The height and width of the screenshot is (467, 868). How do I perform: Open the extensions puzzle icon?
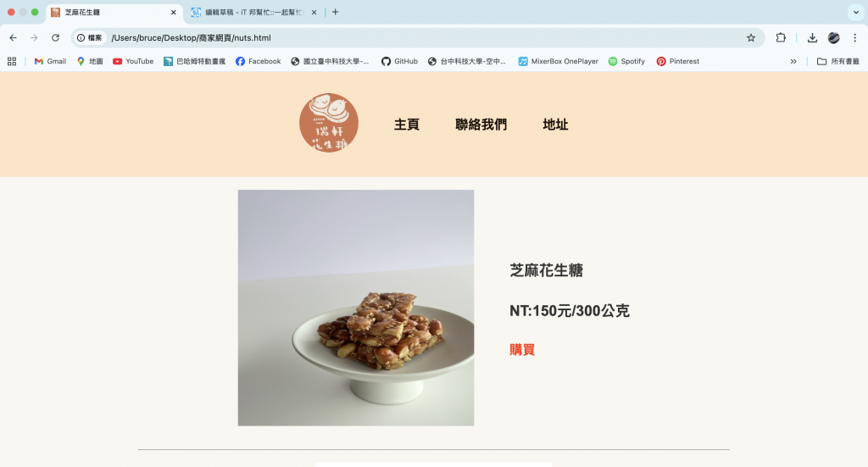[x=781, y=37]
